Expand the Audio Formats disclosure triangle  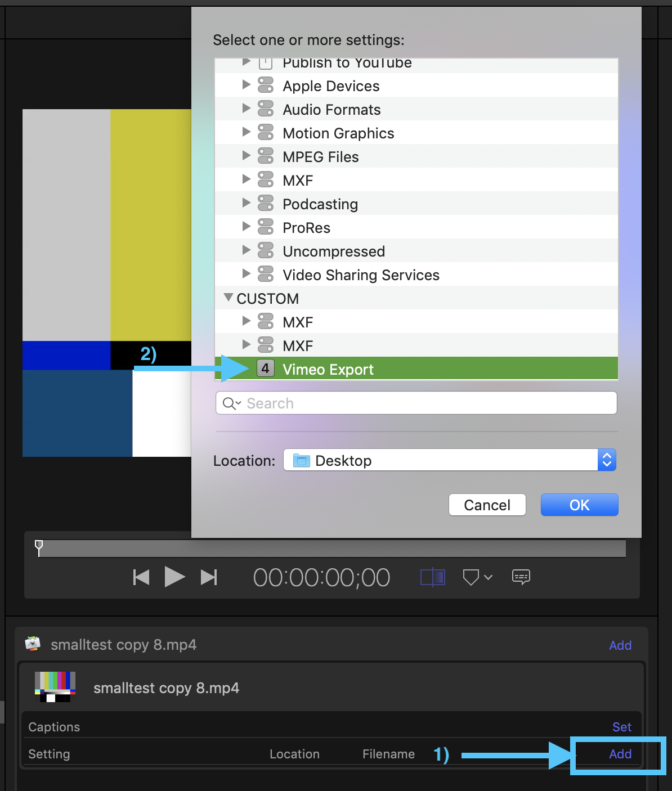point(247,109)
